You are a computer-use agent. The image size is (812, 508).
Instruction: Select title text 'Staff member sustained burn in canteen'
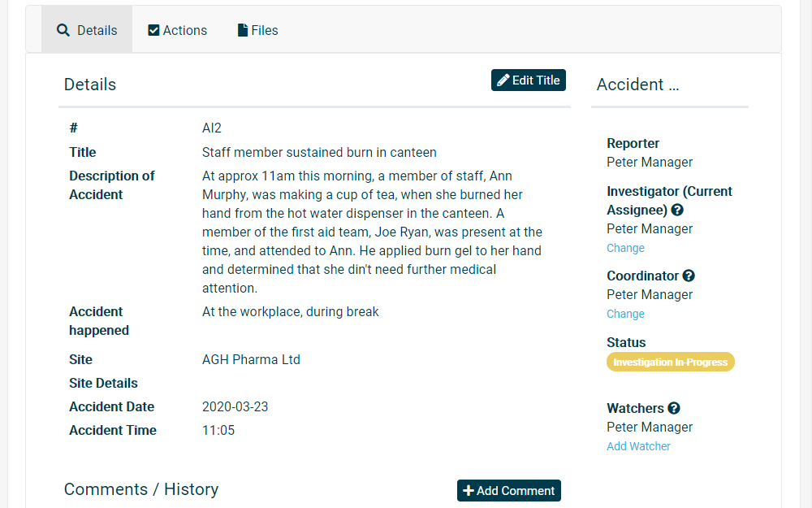(319, 153)
